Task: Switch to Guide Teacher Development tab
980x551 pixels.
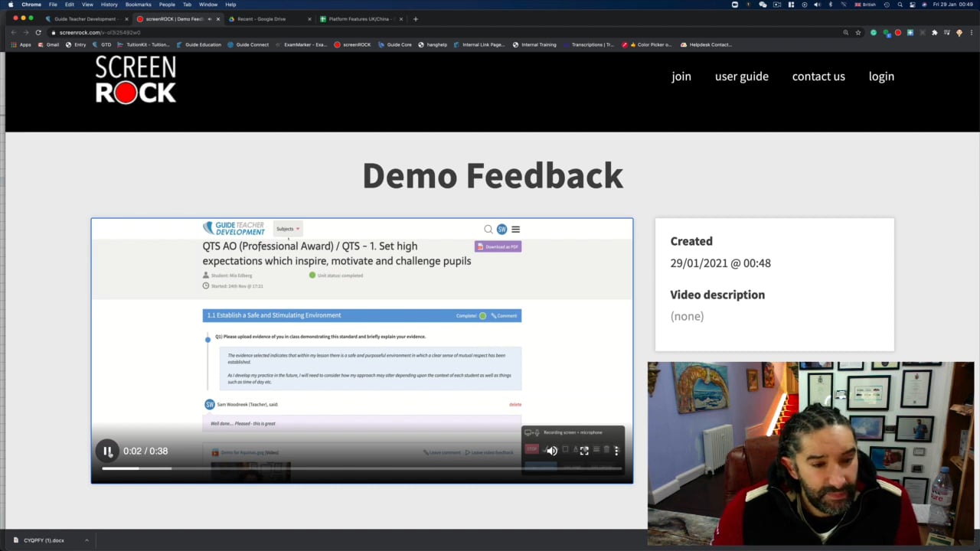Action: point(85,18)
